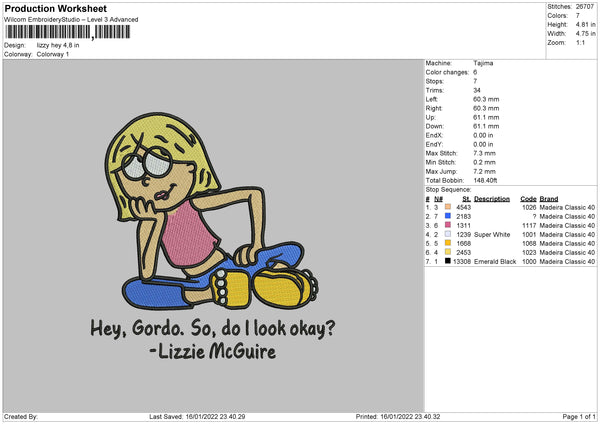
Task: Select the Emerald Black color swatch
Action: pos(448,261)
